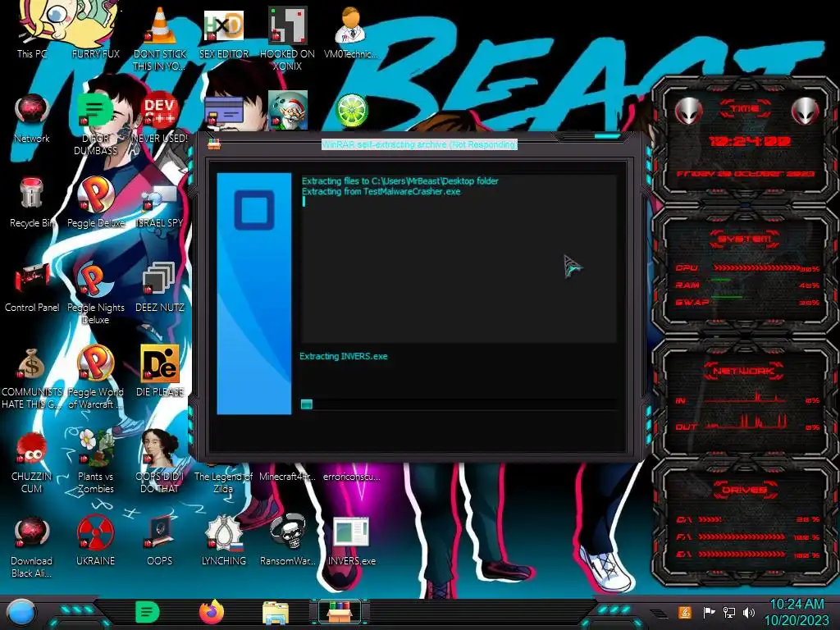Open the Network desktop icon
This screenshot has height=630, width=840.
point(32,118)
